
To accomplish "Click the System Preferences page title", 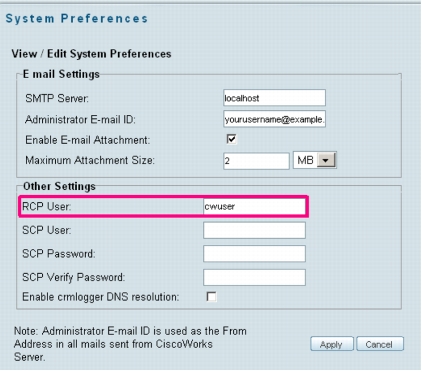I will coord(77,19).
